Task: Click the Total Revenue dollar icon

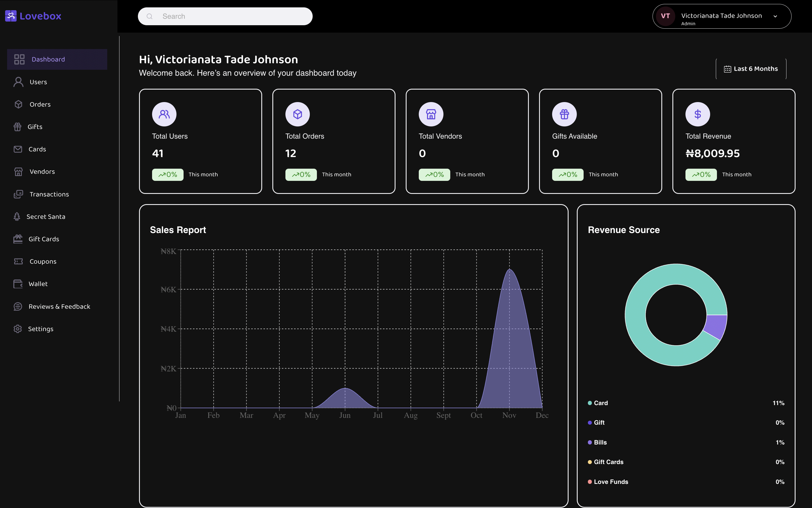Action: pyautogui.click(x=697, y=114)
